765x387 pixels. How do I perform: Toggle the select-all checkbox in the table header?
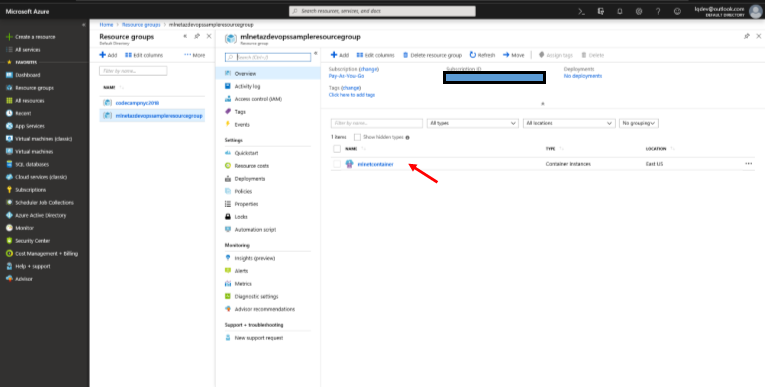(337, 149)
